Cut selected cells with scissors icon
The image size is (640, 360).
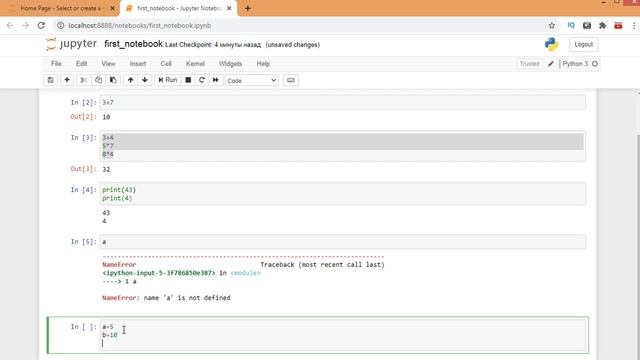[83, 80]
